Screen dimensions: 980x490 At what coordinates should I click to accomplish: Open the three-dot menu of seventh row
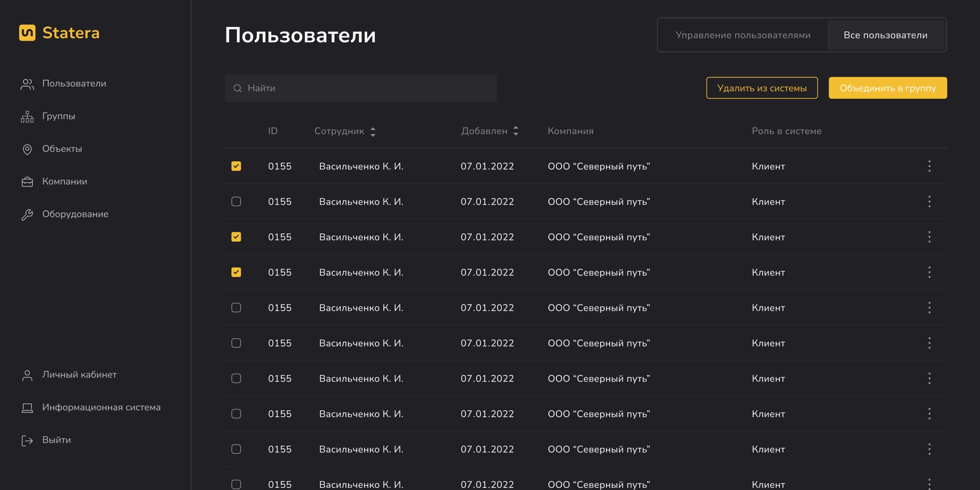click(x=929, y=378)
